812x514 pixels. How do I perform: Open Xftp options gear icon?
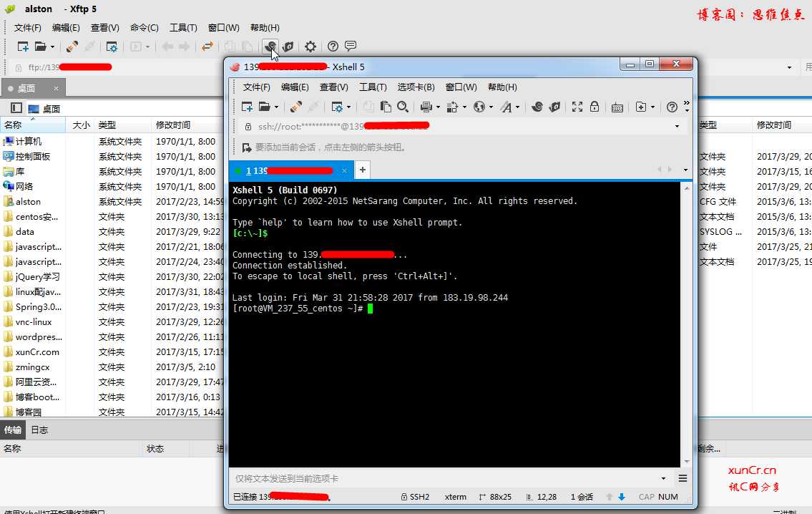(x=310, y=47)
